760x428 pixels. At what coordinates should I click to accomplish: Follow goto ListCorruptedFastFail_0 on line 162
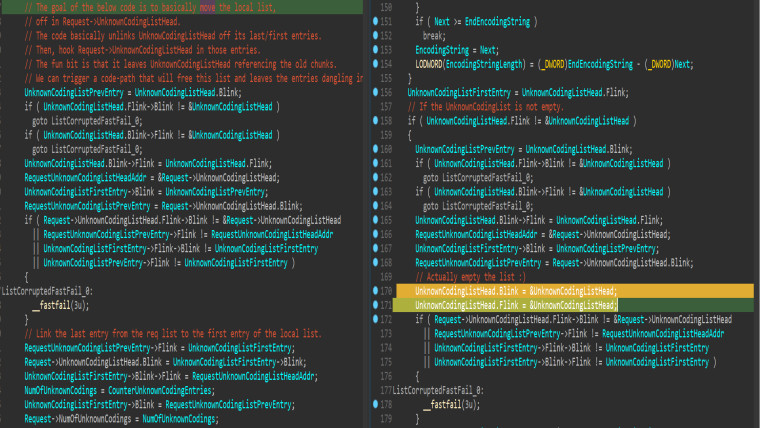point(478,178)
